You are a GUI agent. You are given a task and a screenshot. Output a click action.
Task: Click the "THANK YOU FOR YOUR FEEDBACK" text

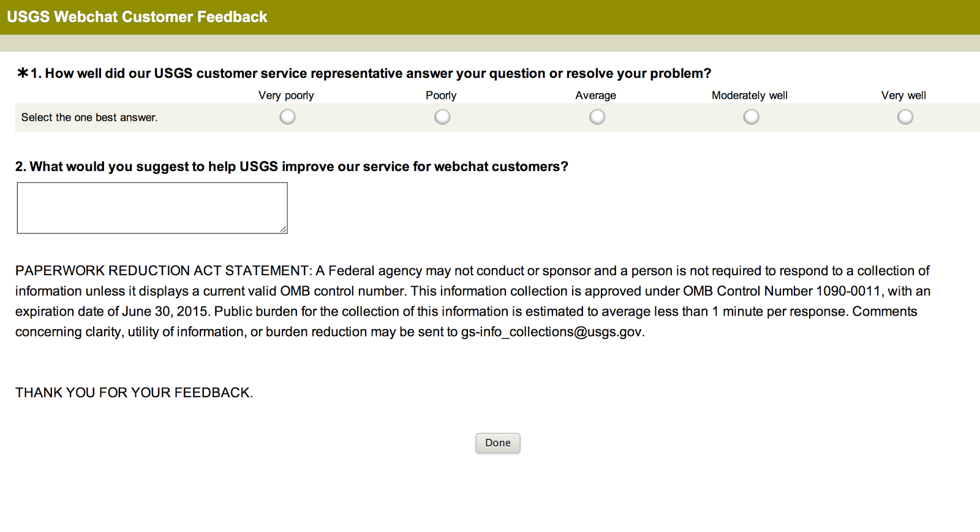coord(134,393)
